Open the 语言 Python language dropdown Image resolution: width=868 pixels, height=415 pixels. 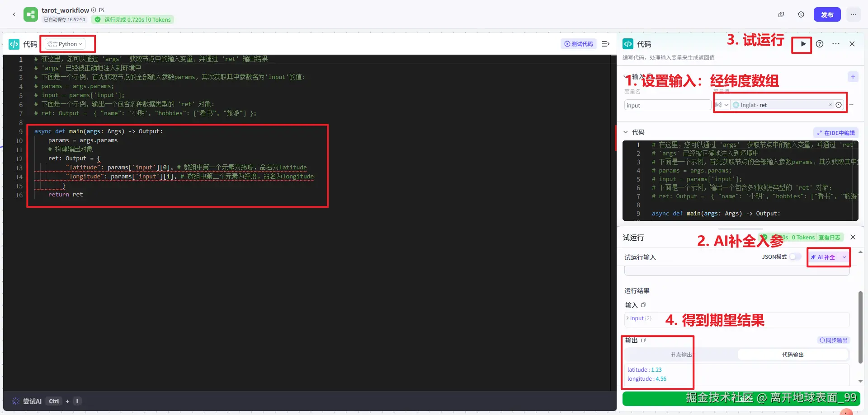pos(65,44)
